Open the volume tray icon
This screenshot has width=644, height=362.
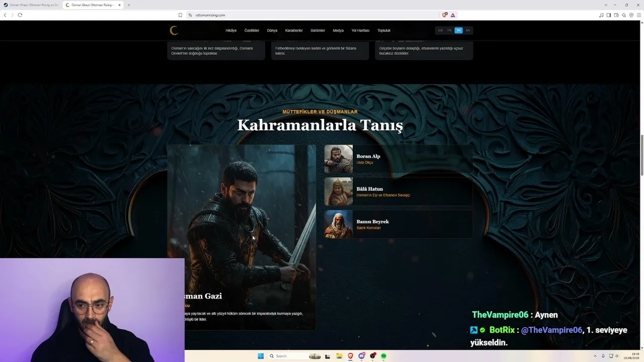[617, 356]
